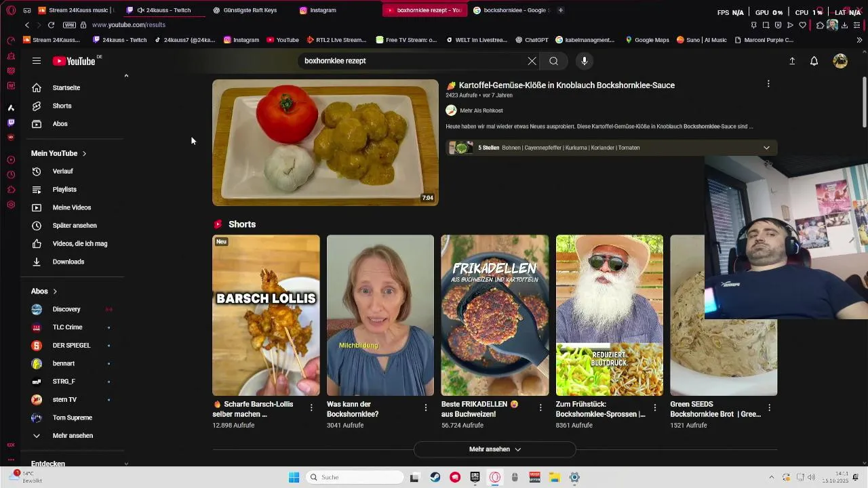868x488 pixels.
Task: Open Twitch in Opera GX sidebar
Action: click(x=11, y=123)
